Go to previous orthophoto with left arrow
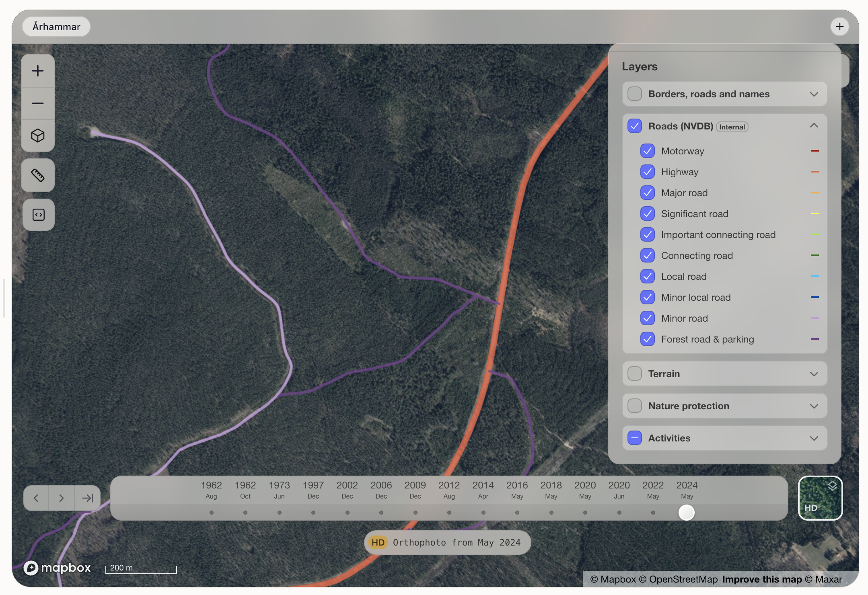Viewport: 868px width, 595px height. coord(36,498)
